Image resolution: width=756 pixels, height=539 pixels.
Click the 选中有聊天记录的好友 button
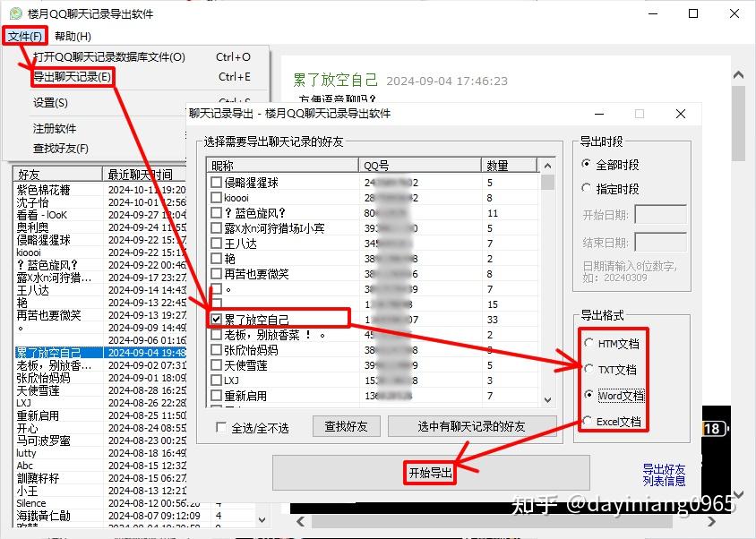[x=472, y=426]
